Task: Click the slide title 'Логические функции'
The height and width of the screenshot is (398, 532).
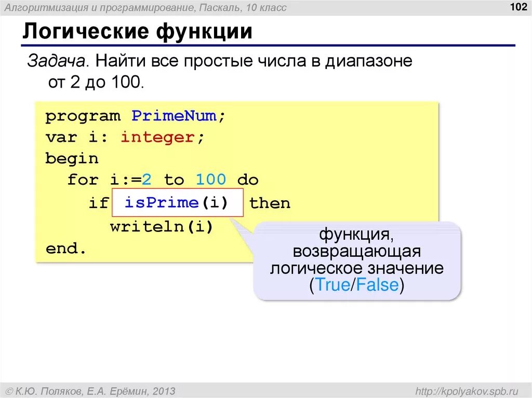Action: point(137,31)
